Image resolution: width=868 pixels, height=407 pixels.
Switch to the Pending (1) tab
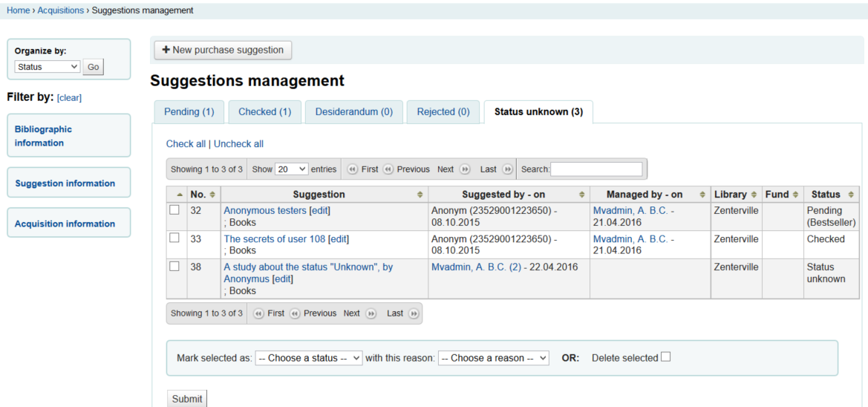pos(189,112)
